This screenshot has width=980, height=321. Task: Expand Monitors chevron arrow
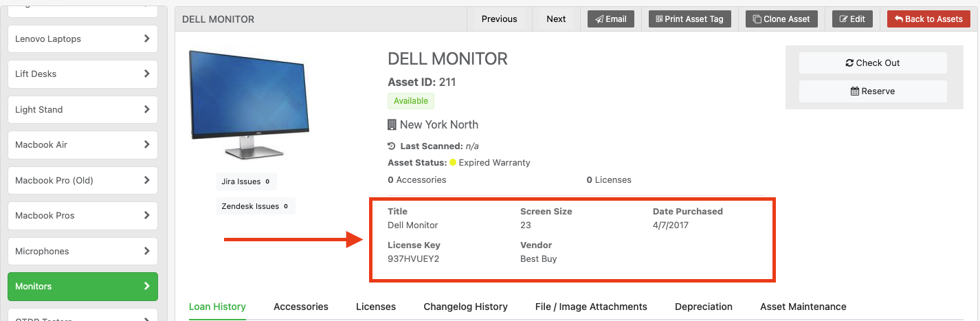pos(146,287)
